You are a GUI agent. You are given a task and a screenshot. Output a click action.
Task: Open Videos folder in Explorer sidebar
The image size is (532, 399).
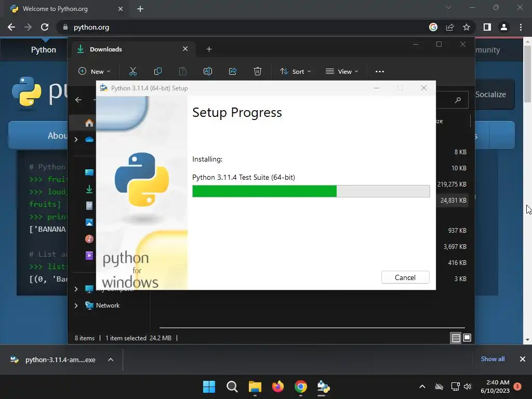click(89, 256)
